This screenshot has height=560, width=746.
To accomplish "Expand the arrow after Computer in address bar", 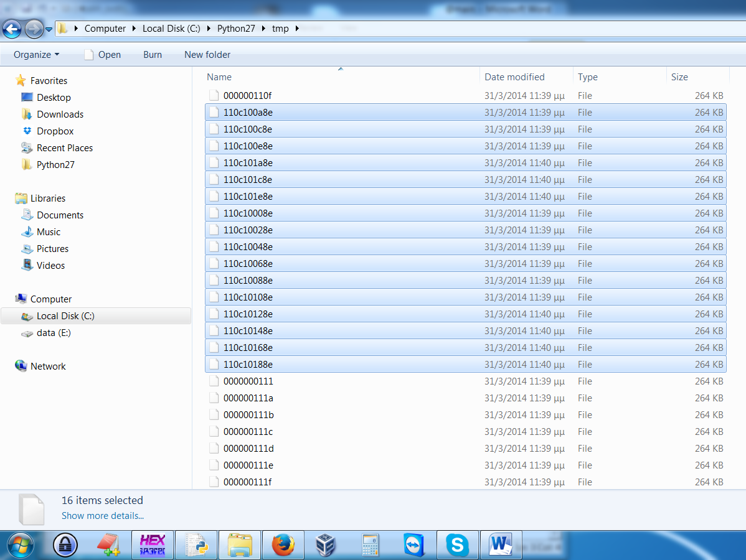I will (134, 29).
